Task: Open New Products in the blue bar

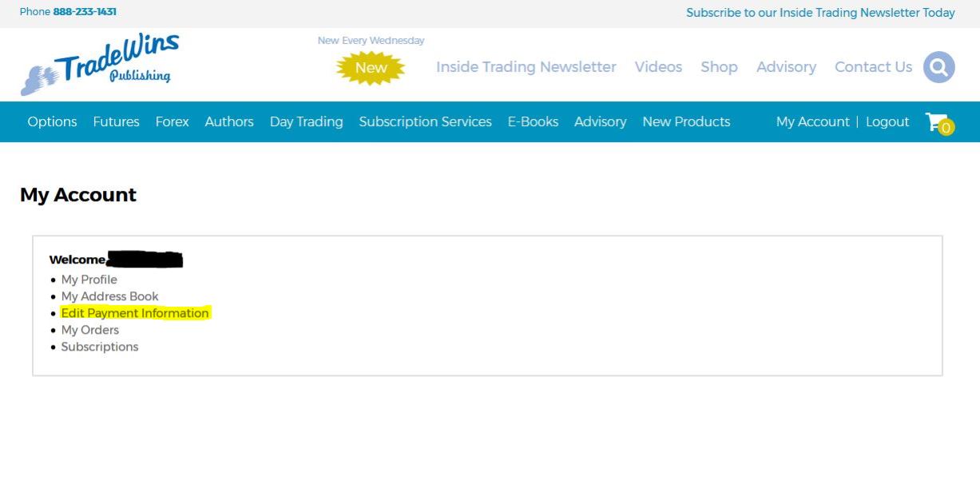Action: (686, 121)
